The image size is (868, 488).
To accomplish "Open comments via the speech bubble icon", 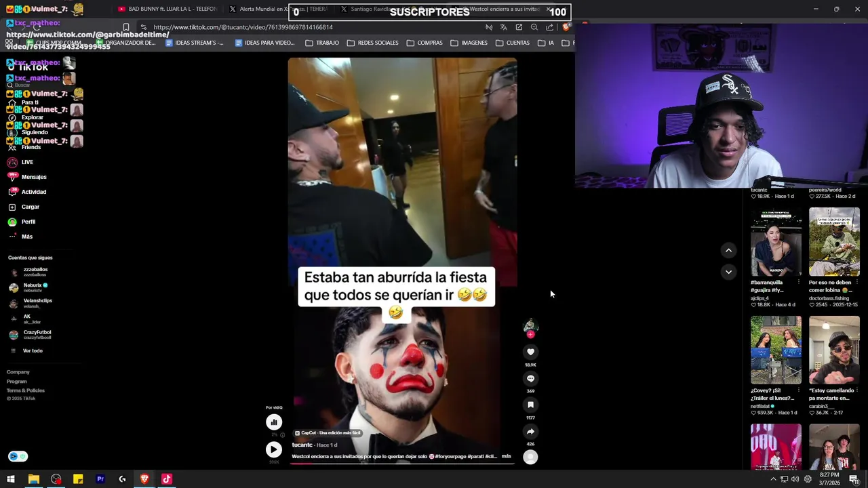I will click(530, 378).
